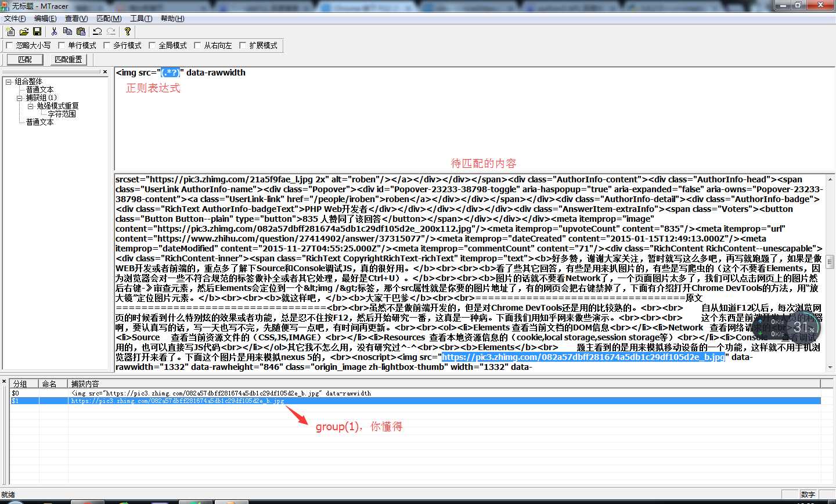The width and height of the screenshot is (836, 504).
Task: Click the 匹配 button
Action: 25,59
